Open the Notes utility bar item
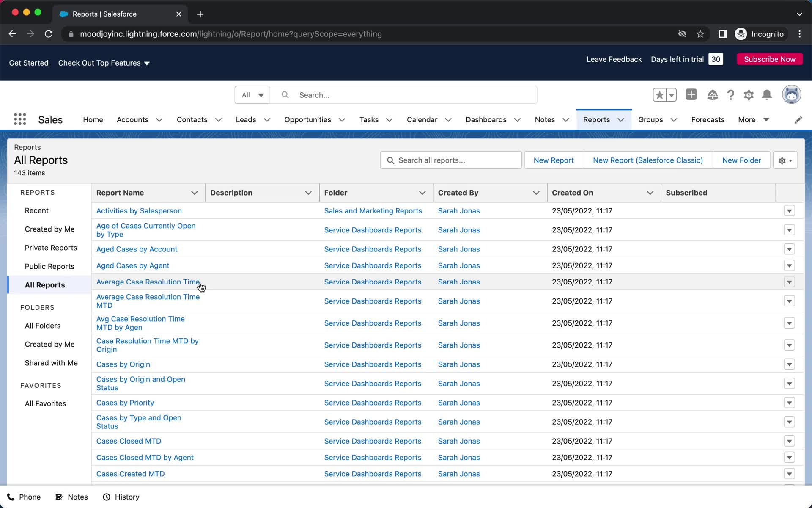The width and height of the screenshot is (812, 508). (x=72, y=497)
